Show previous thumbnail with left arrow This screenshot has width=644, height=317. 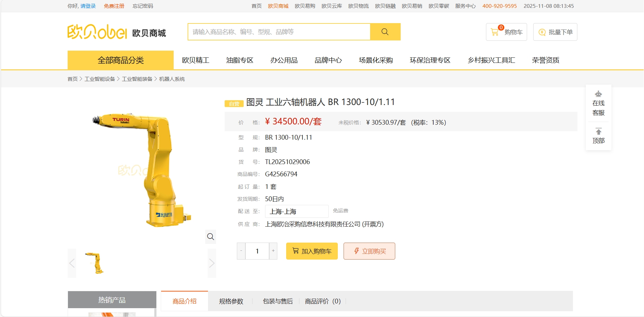point(72,263)
